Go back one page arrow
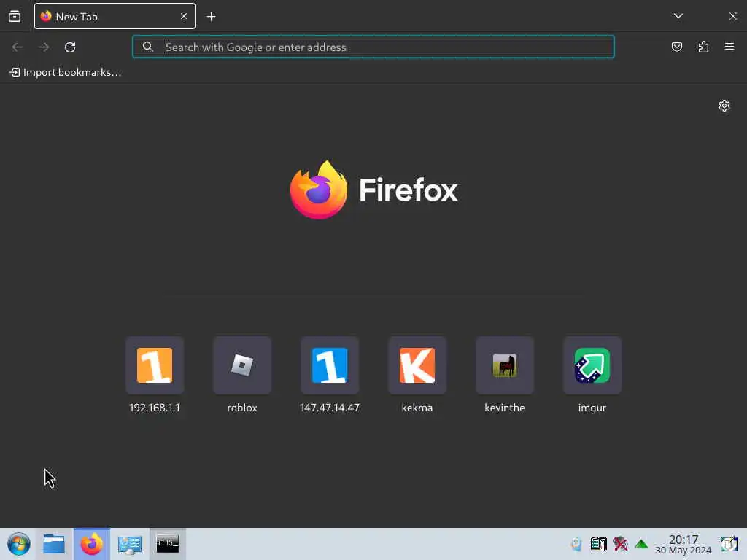 [x=18, y=47]
